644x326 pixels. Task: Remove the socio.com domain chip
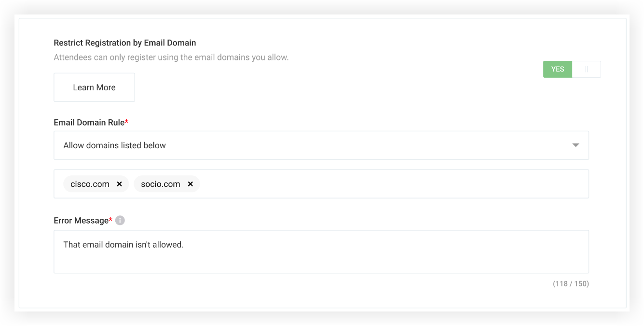[x=190, y=184]
